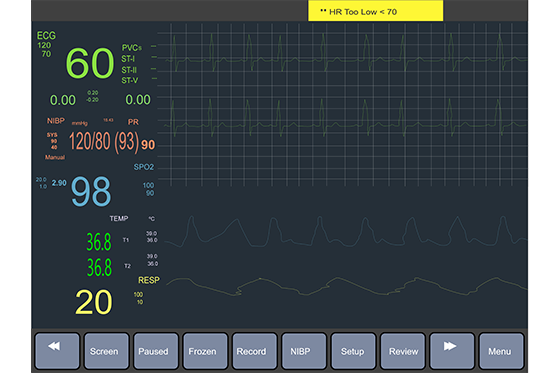
Task: Select the pulse rate PR value 90
Action: tap(148, 144)
